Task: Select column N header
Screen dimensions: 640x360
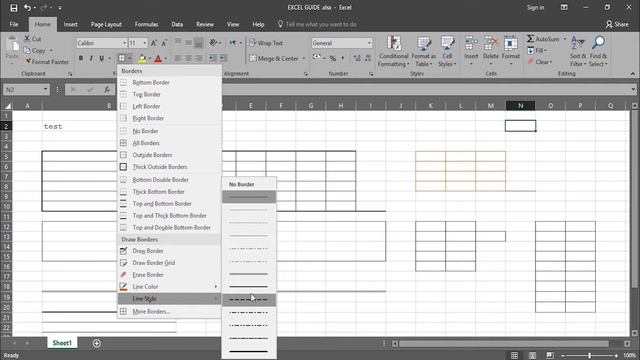Action: (520, 106)
